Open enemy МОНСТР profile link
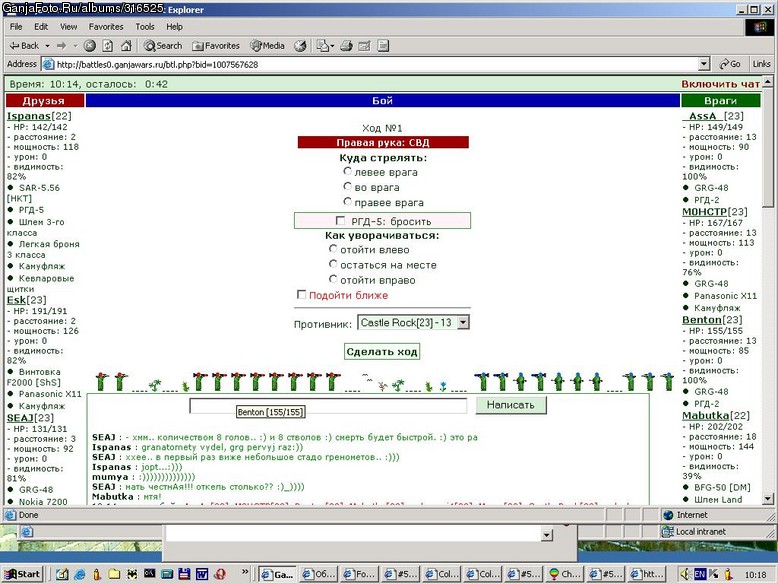Viewport: 778px width, 584px height. coord(704,212)
